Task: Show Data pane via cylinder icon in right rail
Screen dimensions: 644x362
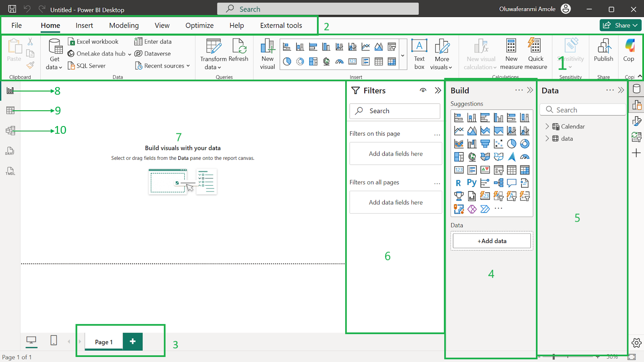Action: coord(636,89)
